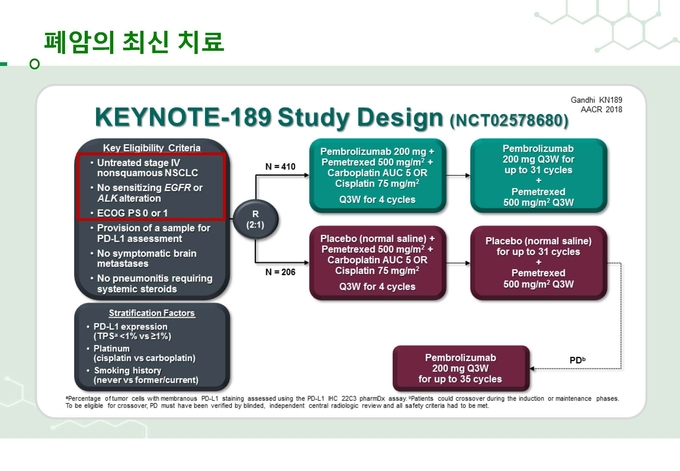Click the Korean slide title '폐암의 최신 치료'
This screenshot has width=680, height=471.
point(134,42)
